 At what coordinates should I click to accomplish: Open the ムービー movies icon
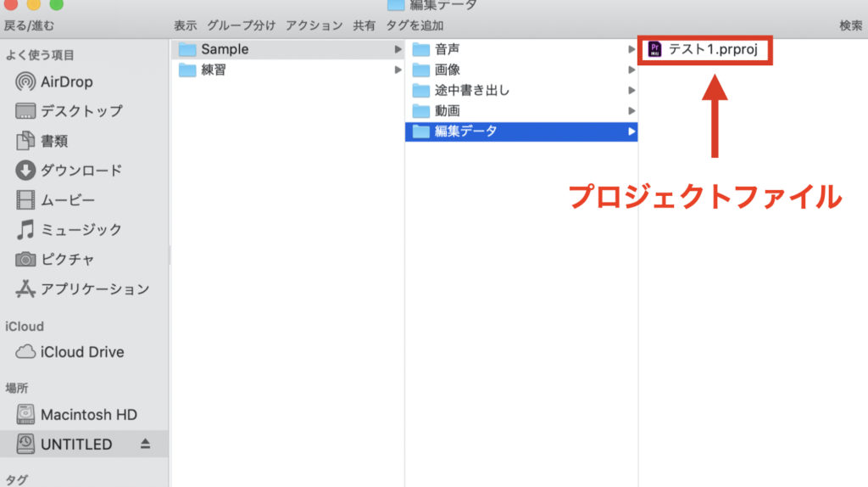pyautogui.click(x=25, y=200)
